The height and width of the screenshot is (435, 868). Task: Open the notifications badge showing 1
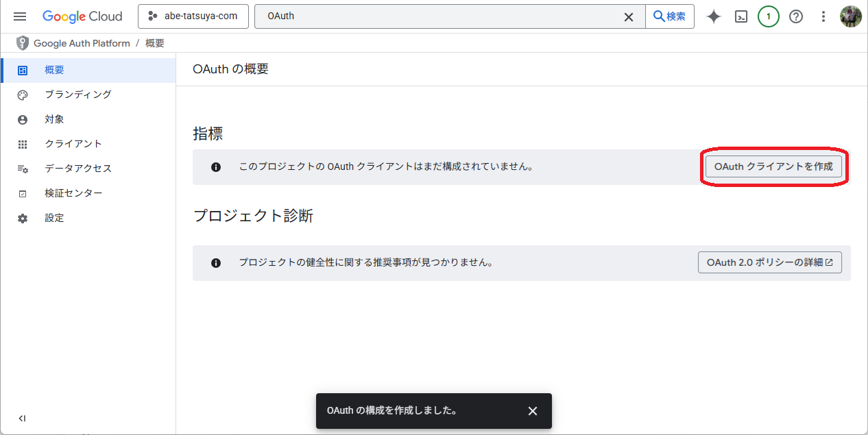pyautogui.click(x=768, y=16)
